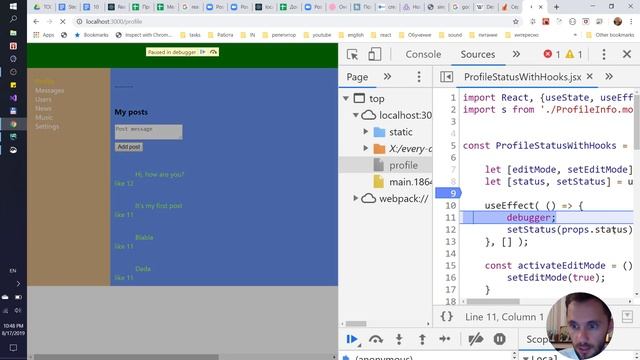Resume execution from page overlay play icon

(x=203, y=52)
